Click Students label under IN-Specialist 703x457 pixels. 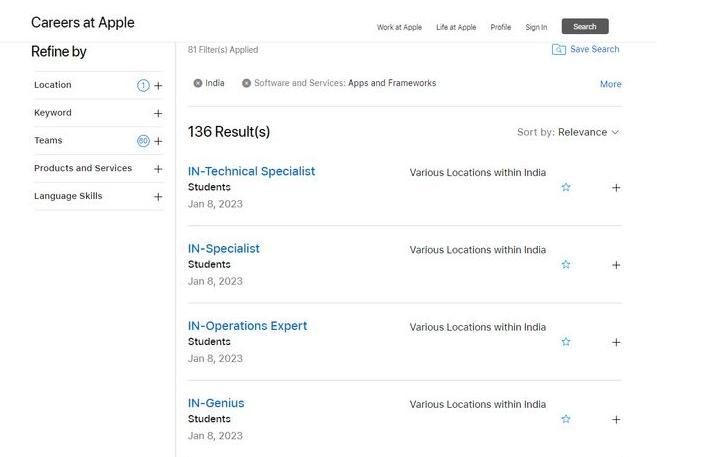(x=209, y=264)
